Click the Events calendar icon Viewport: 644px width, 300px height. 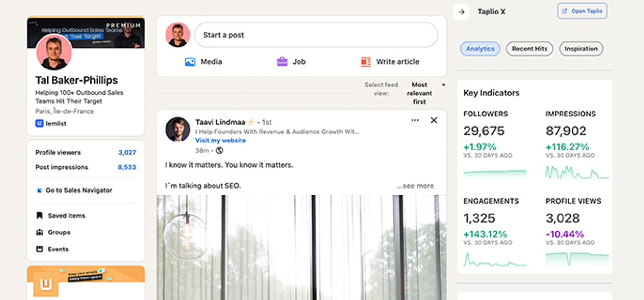pyautogui.click(x=39, y=249)
